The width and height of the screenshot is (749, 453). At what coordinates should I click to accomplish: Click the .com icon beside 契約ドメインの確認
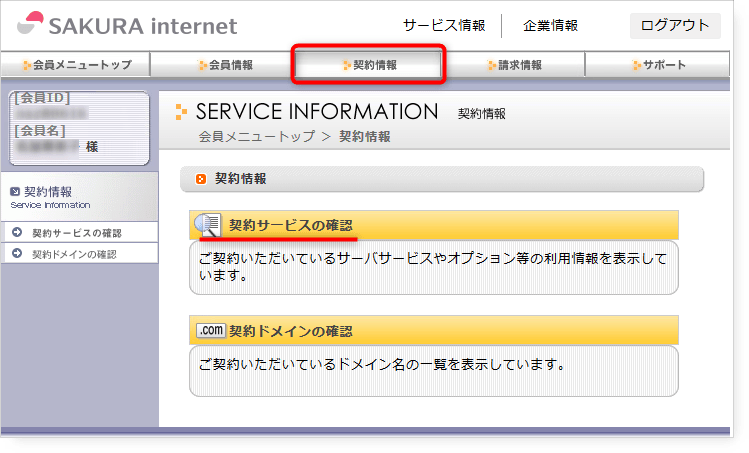tap(209, 330)
